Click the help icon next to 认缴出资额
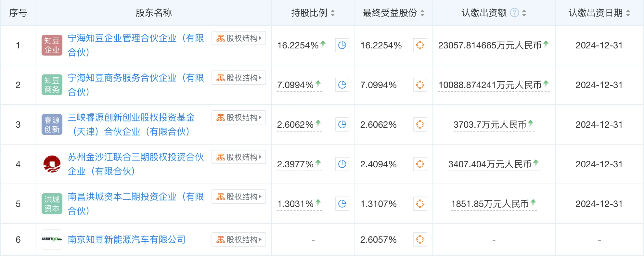Viewport: 644px width, 256px height. pyautogui.click(x=514, y=13)
